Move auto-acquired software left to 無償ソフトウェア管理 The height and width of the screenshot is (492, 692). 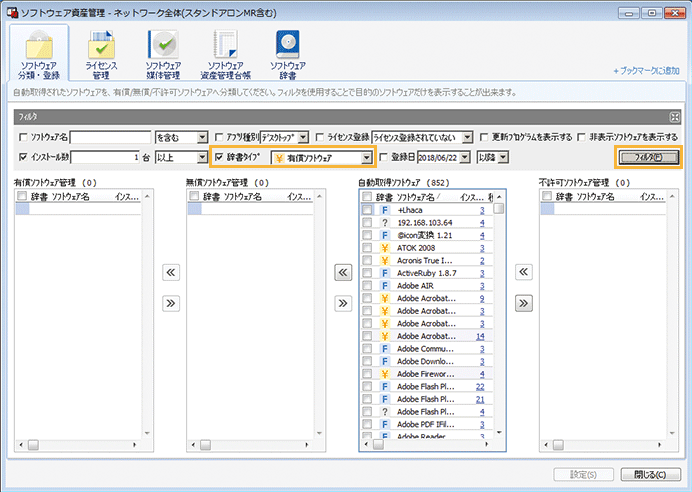343,272
